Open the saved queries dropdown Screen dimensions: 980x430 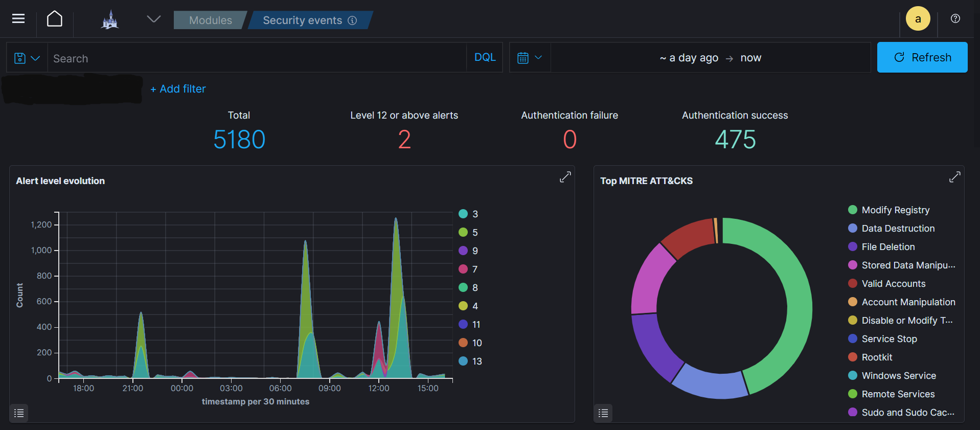click(x=27, y=58)
